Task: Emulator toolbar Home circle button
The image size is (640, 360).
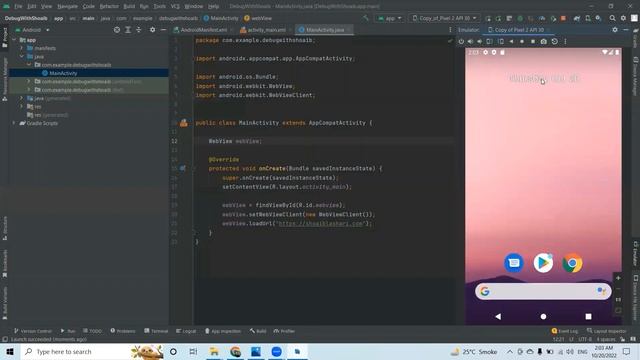Action: (x=522, y=41)
